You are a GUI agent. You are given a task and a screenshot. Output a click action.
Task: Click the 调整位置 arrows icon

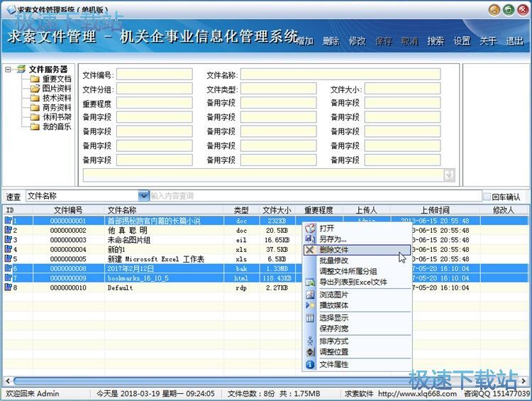(x=309, y=352)
